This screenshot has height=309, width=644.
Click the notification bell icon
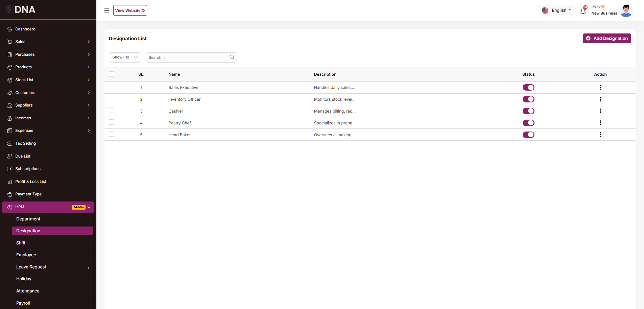(x=583, y=11)
